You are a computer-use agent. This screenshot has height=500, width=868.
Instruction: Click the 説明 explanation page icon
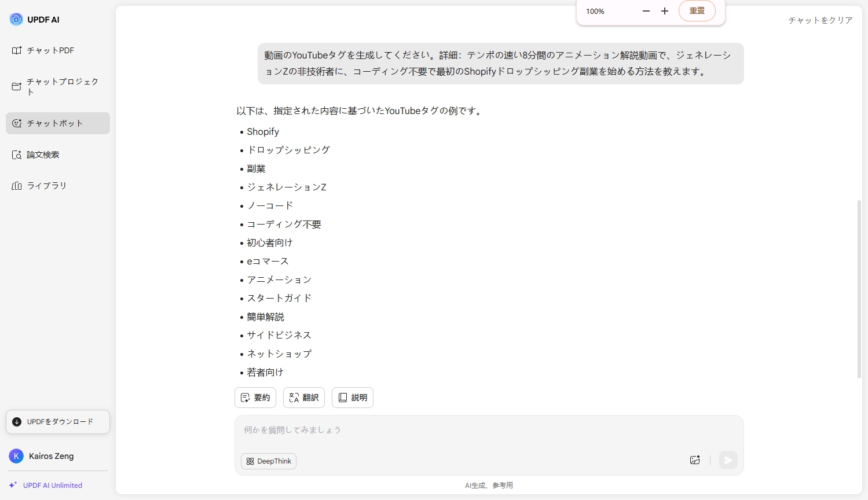pyautogui.click(x=343, y=398)
